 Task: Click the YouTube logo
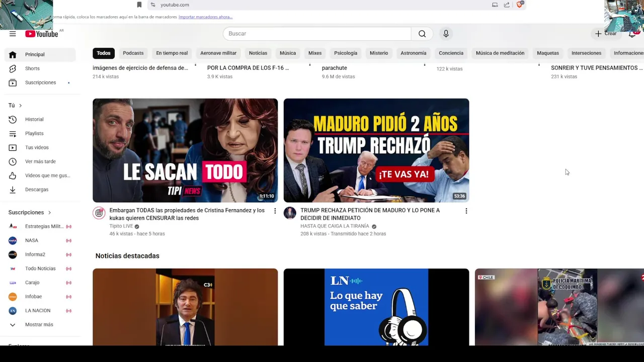(42, 34)
